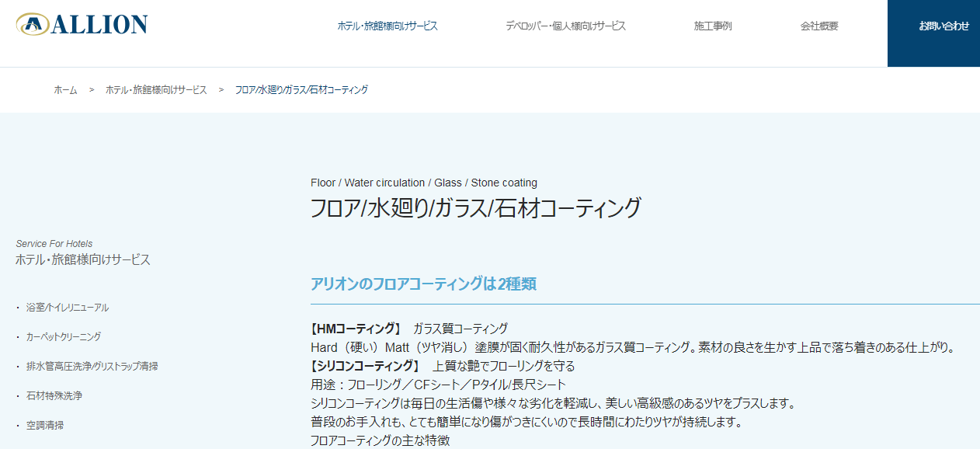980x449 pixels.
Task: Click the フロア/水廻り/ガラス/石材コーティング breadcrumb item
Action: 301,90
